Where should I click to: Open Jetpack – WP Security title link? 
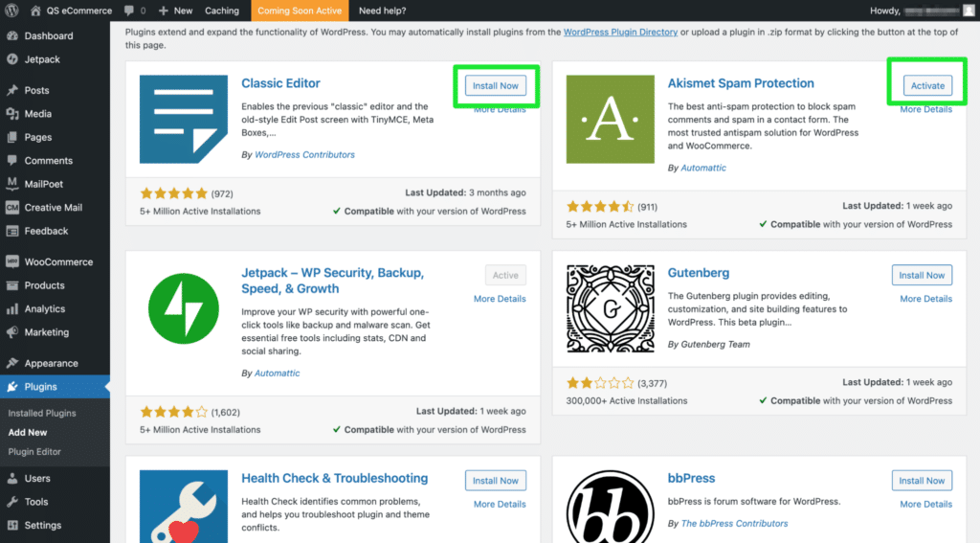[332, 281]
